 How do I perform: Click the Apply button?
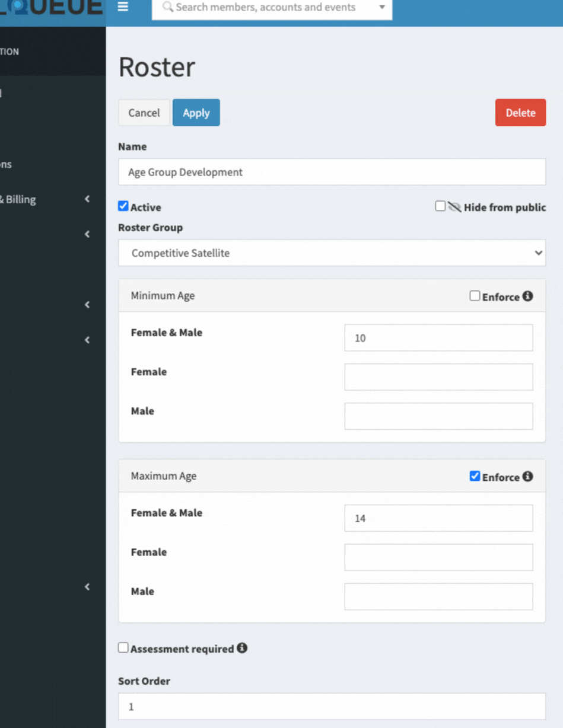[x=196, y=113]
